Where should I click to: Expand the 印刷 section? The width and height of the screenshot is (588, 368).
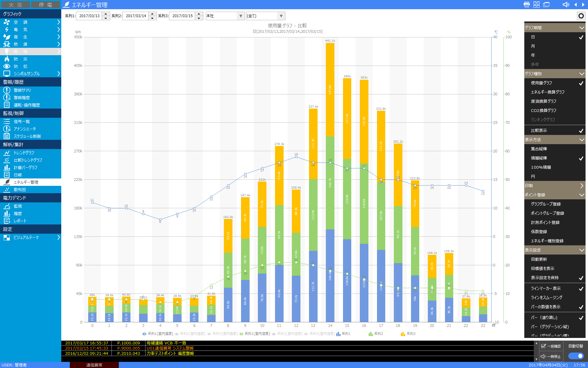[555, 186]
